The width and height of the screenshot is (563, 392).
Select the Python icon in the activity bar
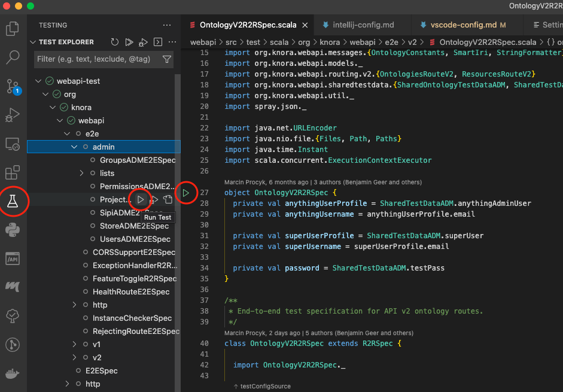[13, 229]
